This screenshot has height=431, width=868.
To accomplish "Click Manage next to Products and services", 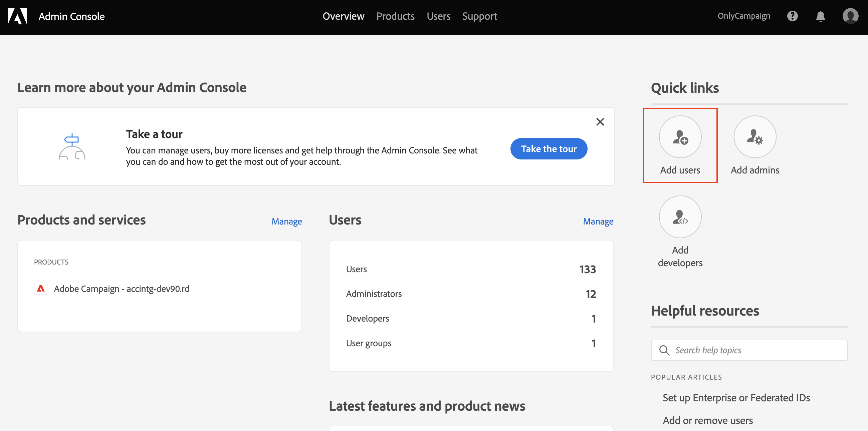I will 286,221.
